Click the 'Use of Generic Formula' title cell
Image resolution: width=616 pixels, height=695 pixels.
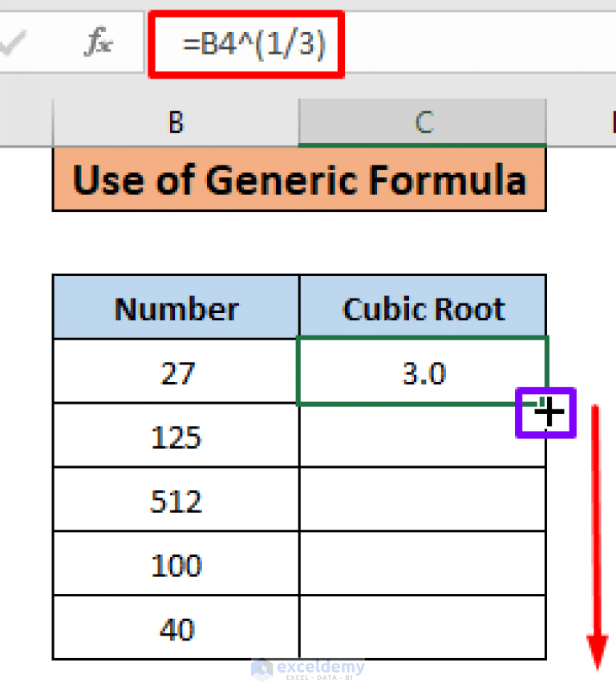[x=299, y=180]
